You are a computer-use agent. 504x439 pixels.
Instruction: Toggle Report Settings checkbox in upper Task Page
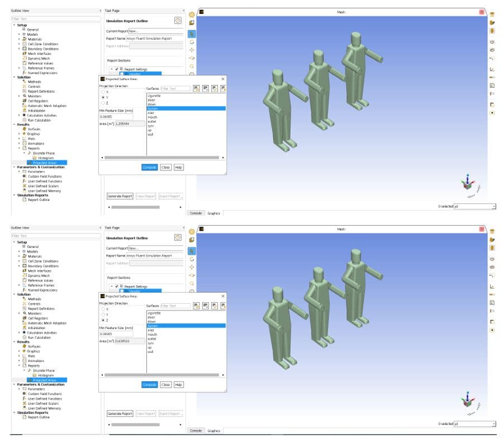122,69
